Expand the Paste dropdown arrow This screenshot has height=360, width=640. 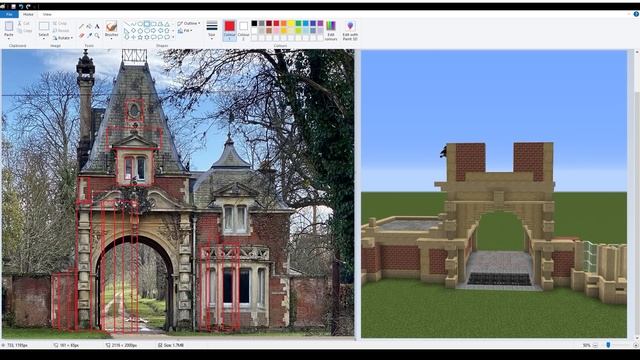click(9, 38)
